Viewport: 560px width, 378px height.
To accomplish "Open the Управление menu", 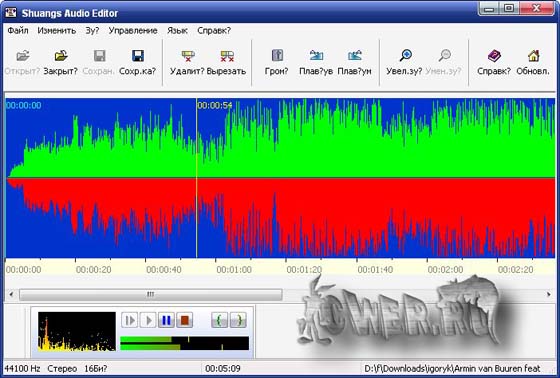I will point(133,31).
